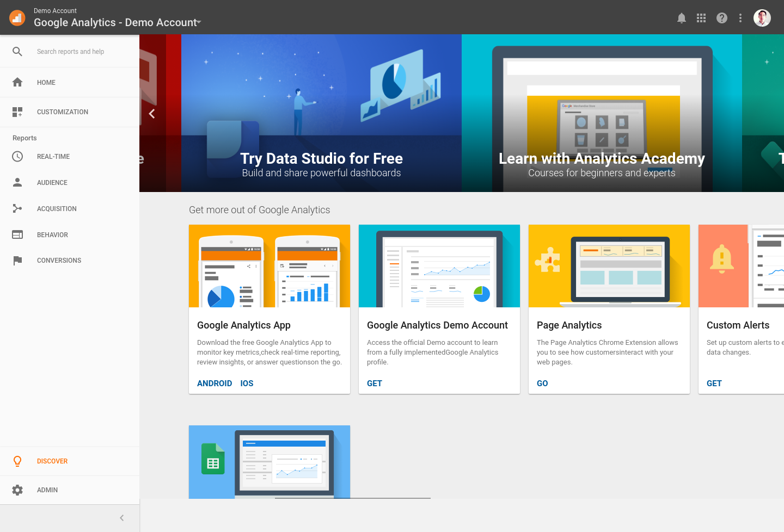
Task: Open the account selector dropdown
Action: click(x=200, y=23)
